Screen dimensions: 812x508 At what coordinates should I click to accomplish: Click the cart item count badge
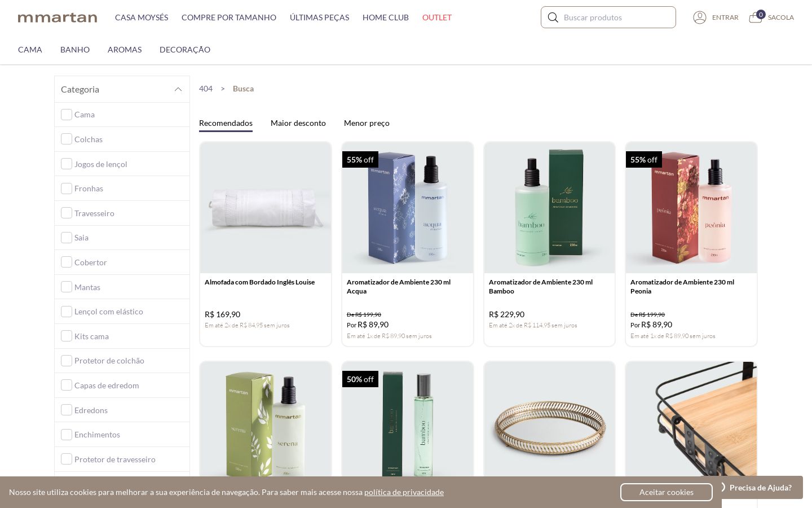(761, 14)
